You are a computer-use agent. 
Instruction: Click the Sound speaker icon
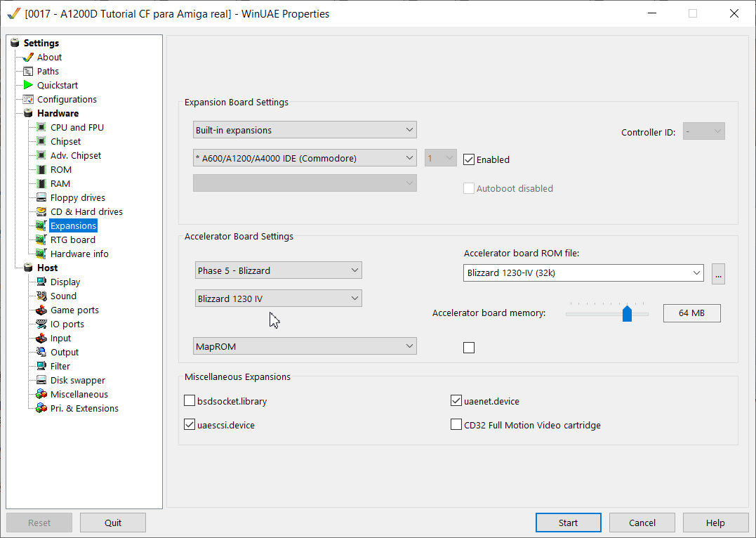pyautogui.click(x=41, y=296)
